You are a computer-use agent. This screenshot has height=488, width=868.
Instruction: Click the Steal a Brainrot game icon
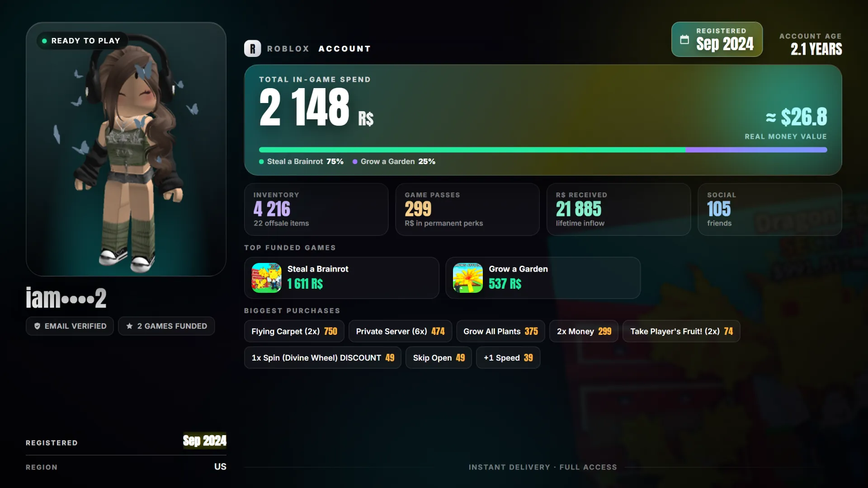(x=266, y=278)
